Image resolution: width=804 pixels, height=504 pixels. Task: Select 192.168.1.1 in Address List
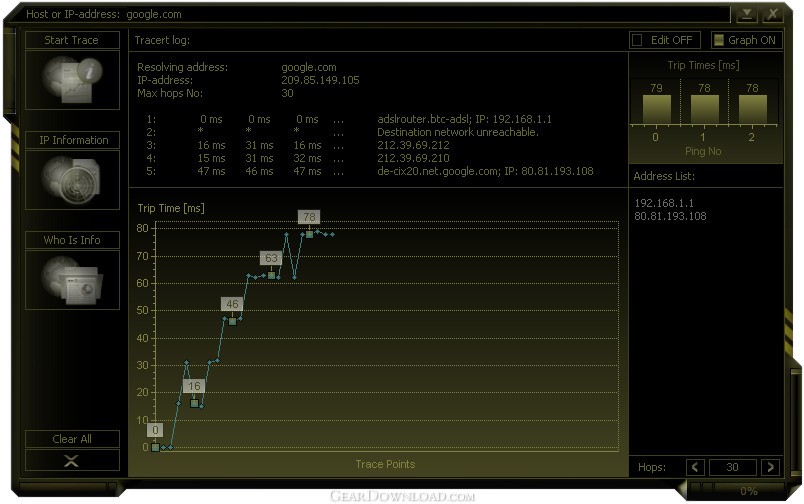point(664,203)
